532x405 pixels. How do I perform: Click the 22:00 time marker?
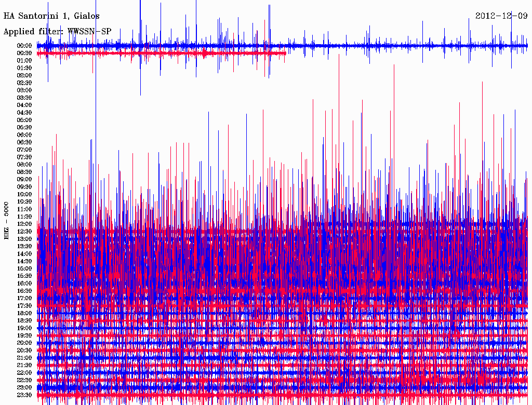[24, 372]
